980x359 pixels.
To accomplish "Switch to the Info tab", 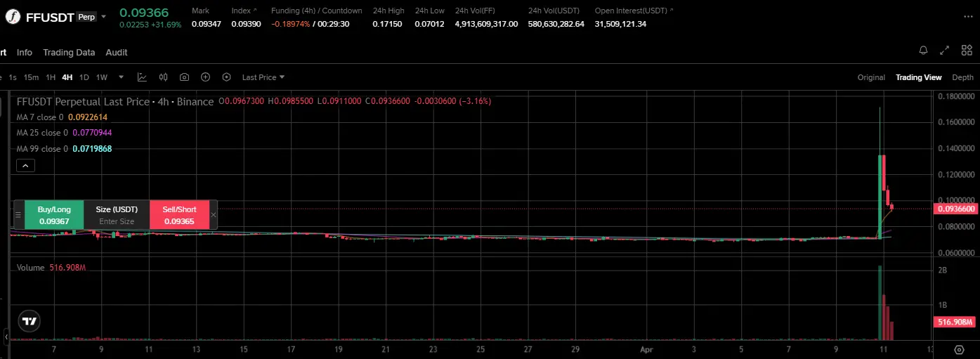I will [x=25, y=53].
